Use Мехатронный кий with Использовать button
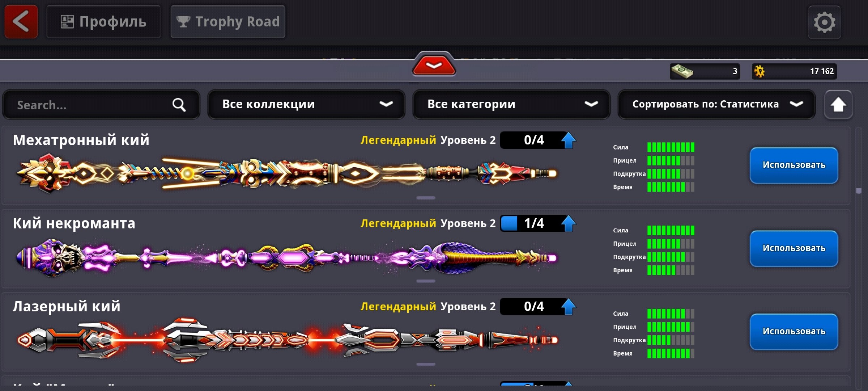The height and width of the screenshot is (391, 868). click(x=794, y=165)
